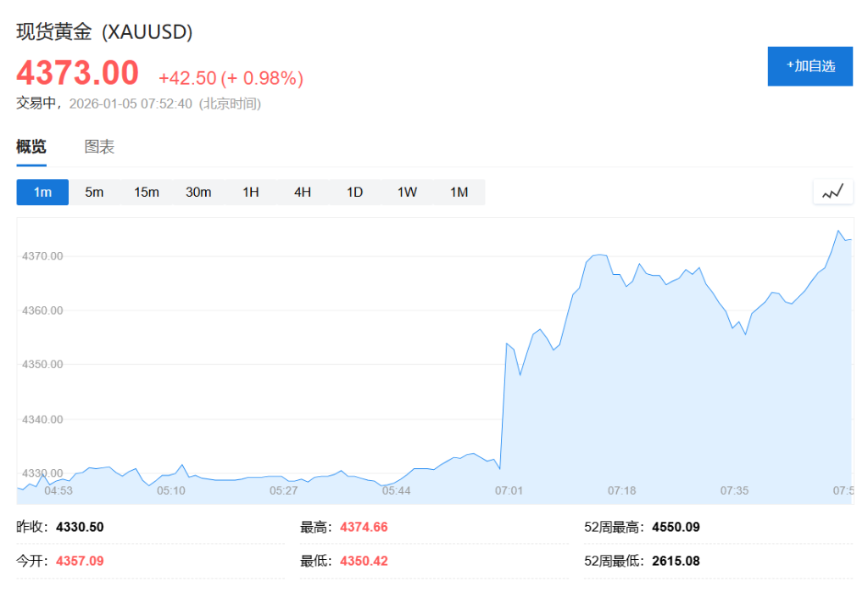Click the 52周最高 value 4550.09
Screen dimensions: 868x593
(676, 527)
